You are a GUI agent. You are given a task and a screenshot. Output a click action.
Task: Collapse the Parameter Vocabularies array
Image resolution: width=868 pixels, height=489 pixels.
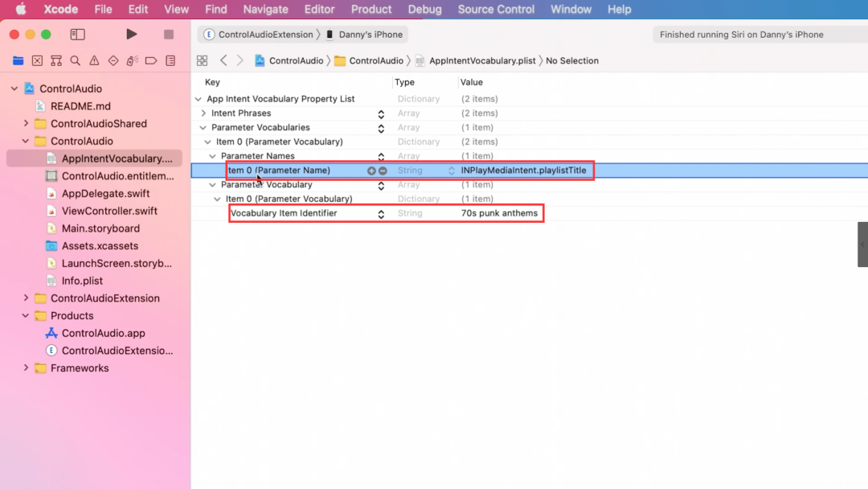(203, 127)
